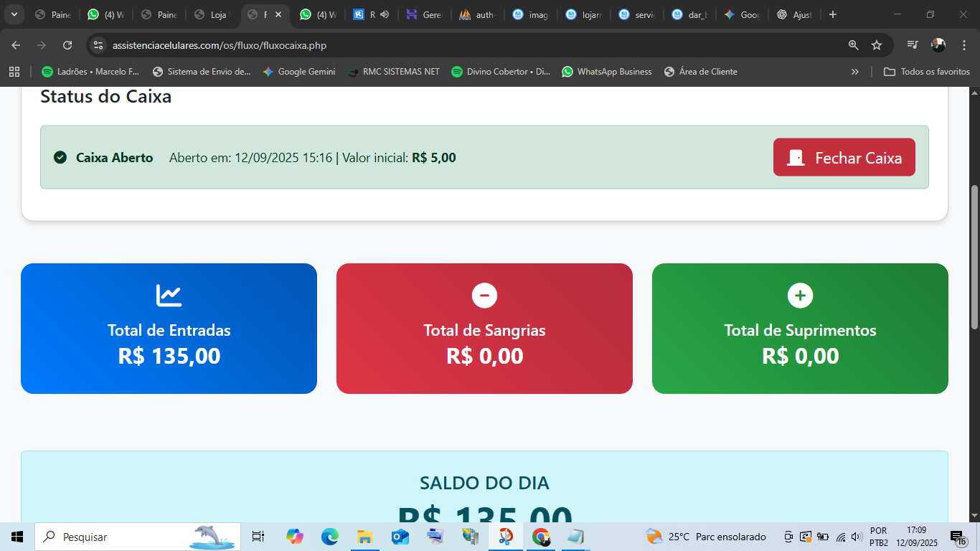Click the plus circle icon on Suprimentos card
980x551 pixels.
pyautogui.click(x=800, y=295)
